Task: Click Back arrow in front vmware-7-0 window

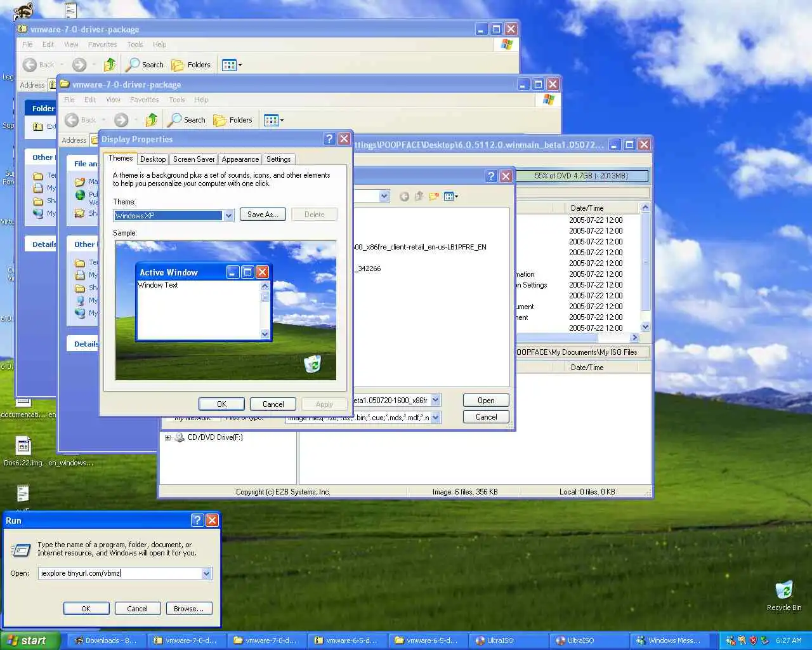Action: pyautogui.click(x=72, y=120)
